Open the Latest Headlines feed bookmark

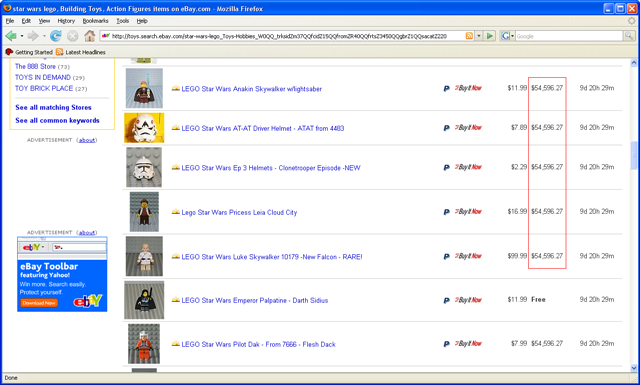coord(81,52)
